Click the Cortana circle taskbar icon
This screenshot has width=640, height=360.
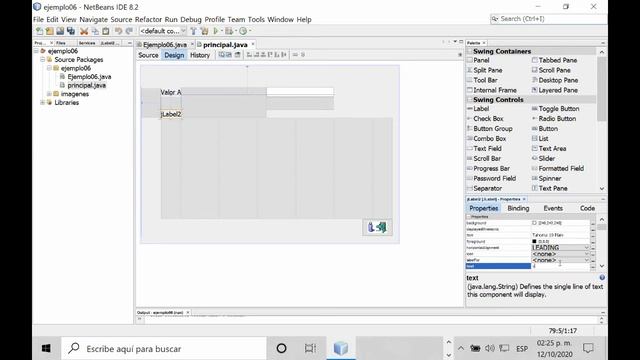point(281,349)
